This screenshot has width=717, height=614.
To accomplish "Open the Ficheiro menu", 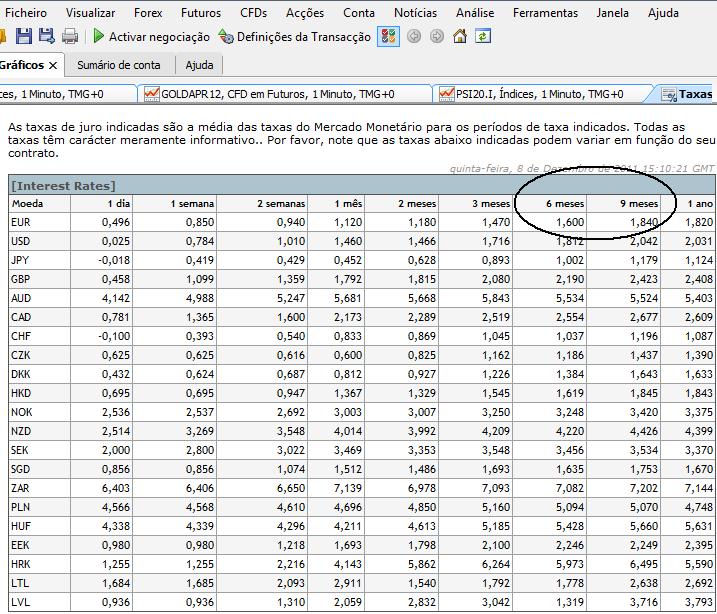I will [26, 13].
